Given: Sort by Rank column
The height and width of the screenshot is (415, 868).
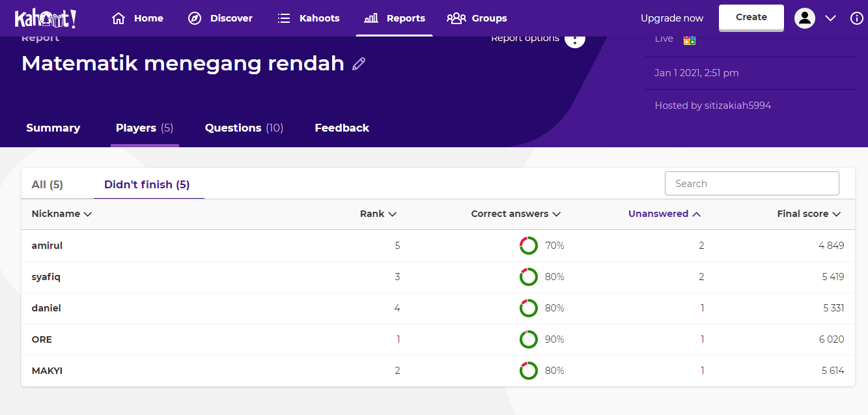Looking at the screenshot, I should pos(378,214).
